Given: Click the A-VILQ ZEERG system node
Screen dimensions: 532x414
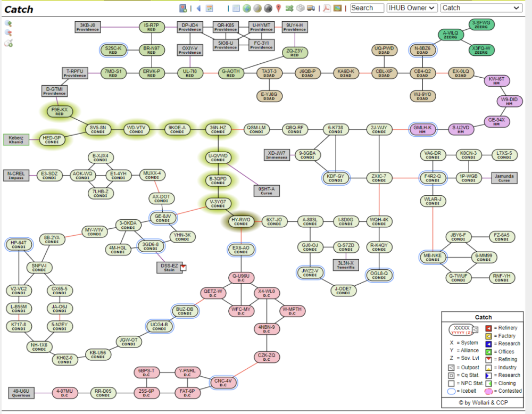Looking at the screenshot, I should [x=451, y=35].
